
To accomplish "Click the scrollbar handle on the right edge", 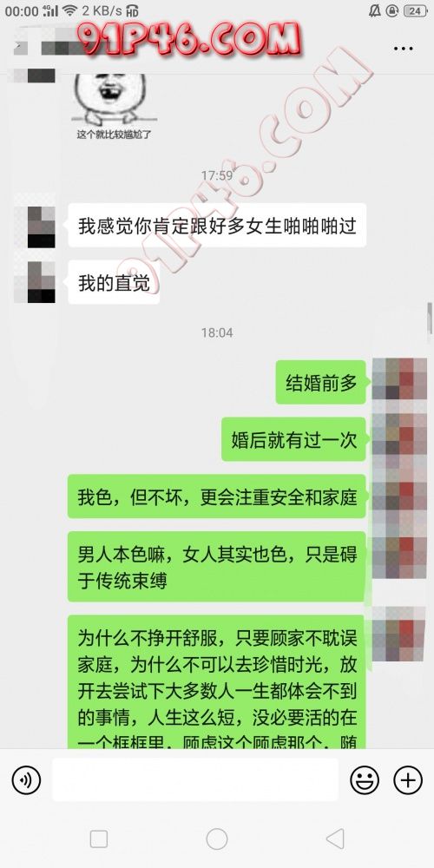I will point(430,319).
